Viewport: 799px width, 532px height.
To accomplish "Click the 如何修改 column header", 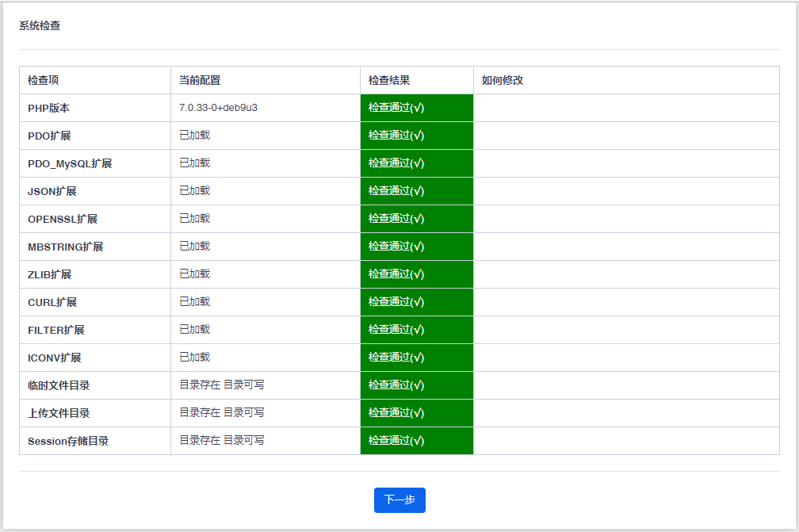I will (503, 80).
